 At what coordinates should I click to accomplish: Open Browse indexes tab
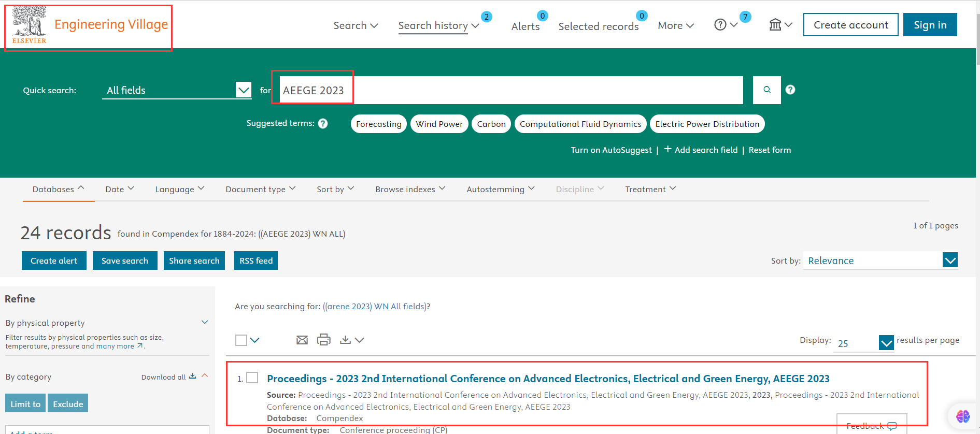pos(410,189)
